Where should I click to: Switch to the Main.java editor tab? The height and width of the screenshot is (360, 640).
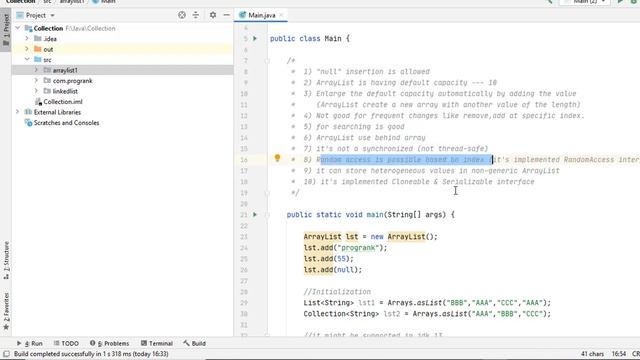pyautogui.click(x=261, y=15)
